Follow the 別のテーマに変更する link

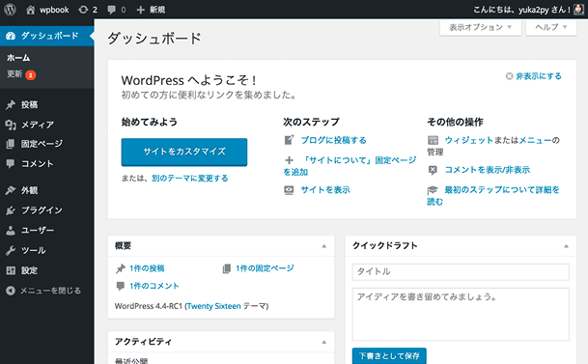[190, 179]
